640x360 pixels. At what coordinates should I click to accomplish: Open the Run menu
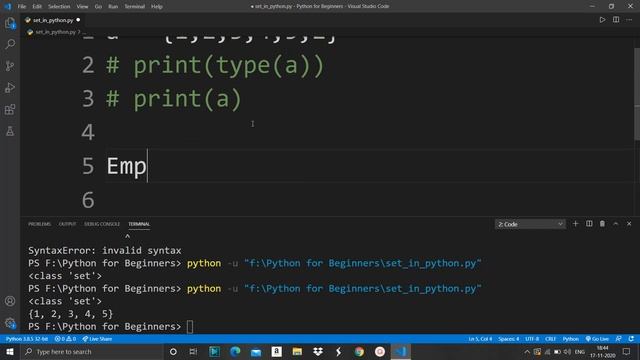[x=113, y=7]
